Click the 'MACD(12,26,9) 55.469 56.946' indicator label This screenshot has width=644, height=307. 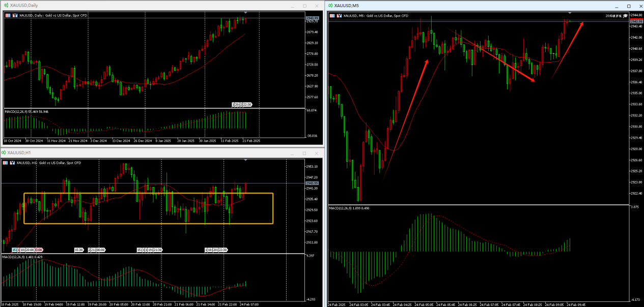coord(26,111)
